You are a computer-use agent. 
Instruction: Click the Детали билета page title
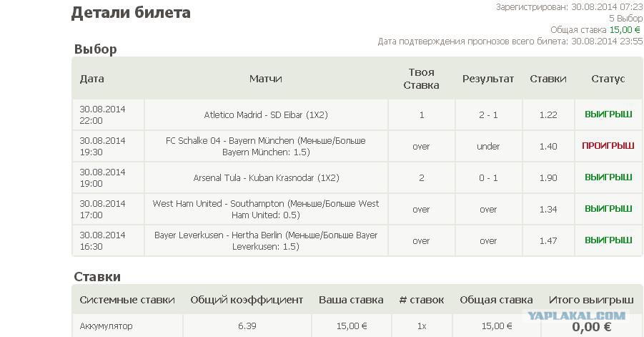[131, 12]
